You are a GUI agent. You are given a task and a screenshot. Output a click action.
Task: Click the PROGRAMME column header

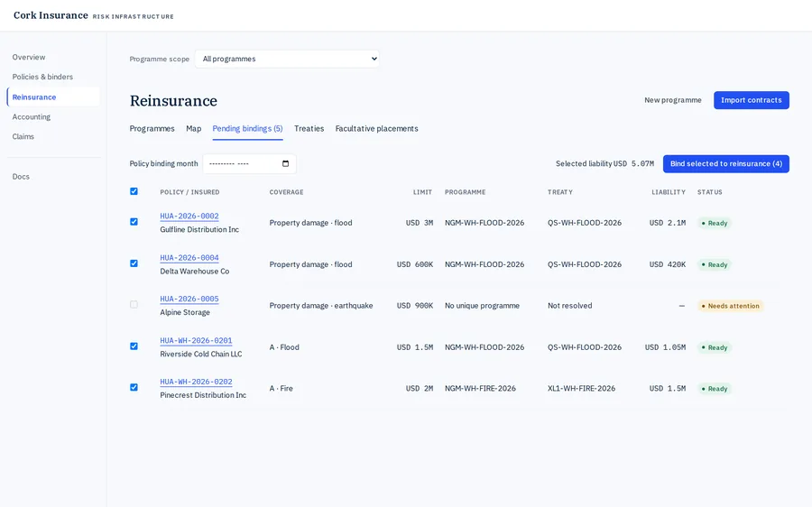click(x=465, y=192)
